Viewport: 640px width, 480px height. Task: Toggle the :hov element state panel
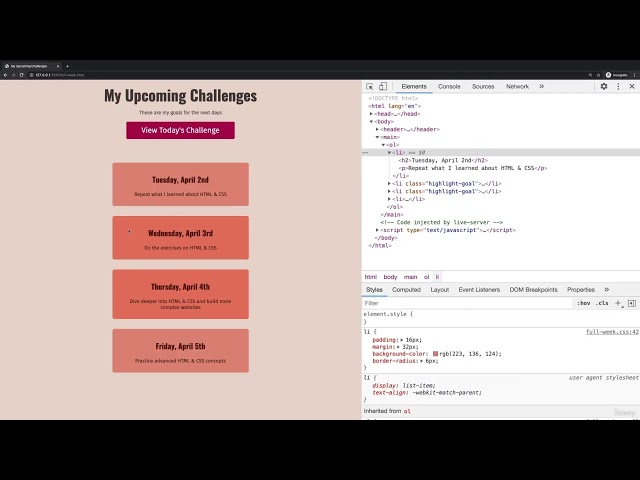click(584, 303)
